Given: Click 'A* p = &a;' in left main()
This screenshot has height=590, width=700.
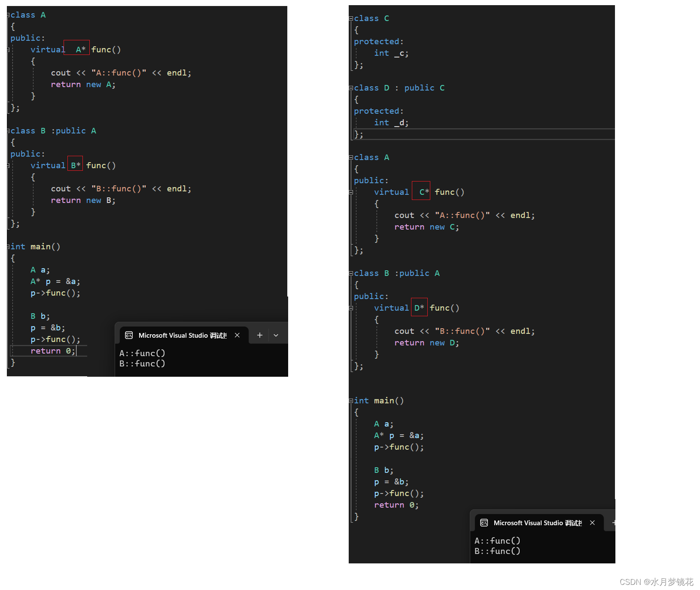Looking at the screenshot, I should pos(55,281).
